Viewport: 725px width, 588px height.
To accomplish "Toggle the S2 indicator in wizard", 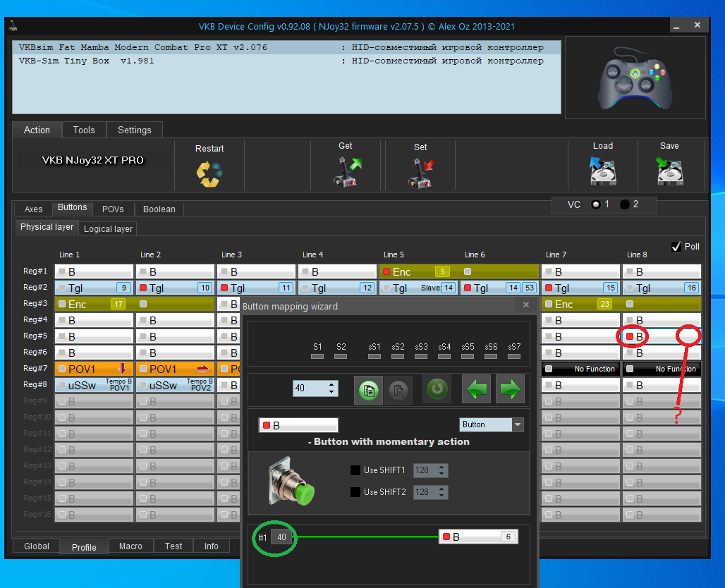I will pos(341,357).
